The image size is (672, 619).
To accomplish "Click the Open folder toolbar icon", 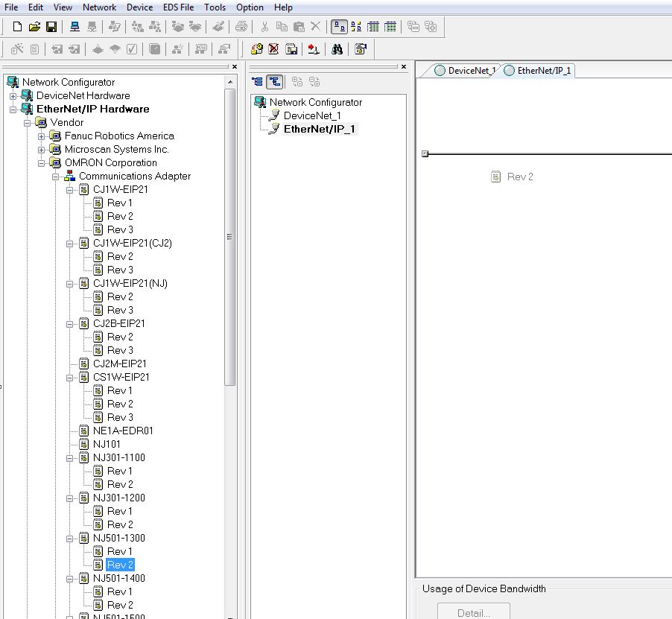I will pos(34,27).
